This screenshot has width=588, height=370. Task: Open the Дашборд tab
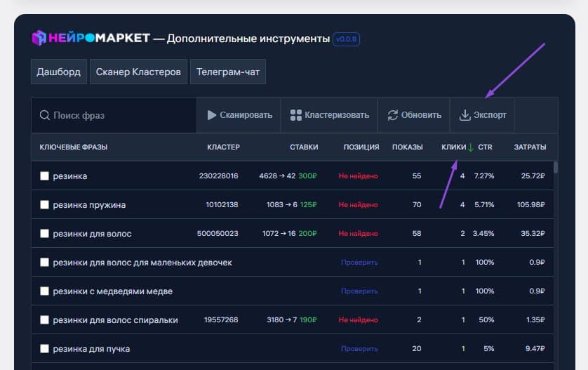tap(59, 72)
